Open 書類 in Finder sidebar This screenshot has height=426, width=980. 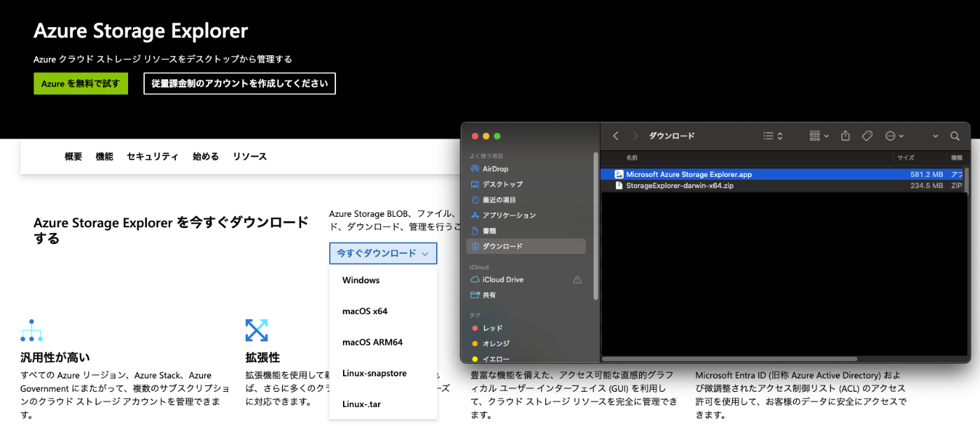pos(526,230)
